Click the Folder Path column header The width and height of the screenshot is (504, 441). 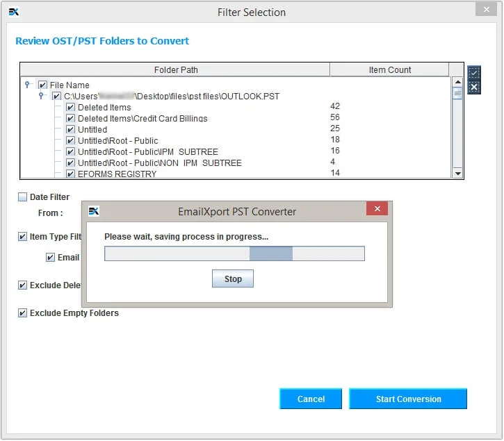coord(175,69)
